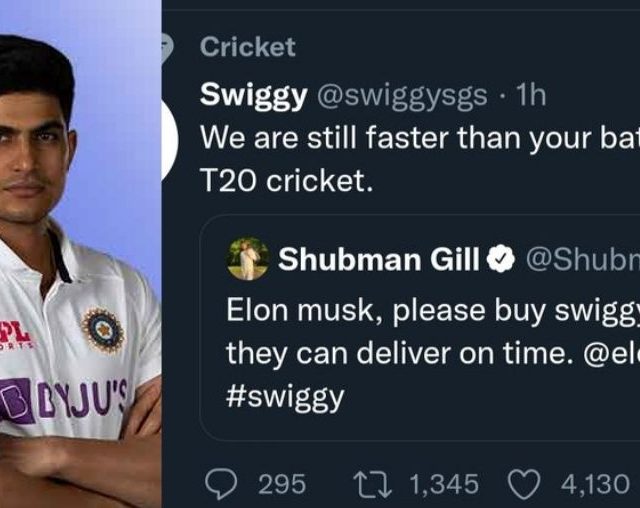Image resolution: width=640 pixels, height=508 pixels.
Task: Click the @swiggysgs handle
Action: click(x=402, y=94)
